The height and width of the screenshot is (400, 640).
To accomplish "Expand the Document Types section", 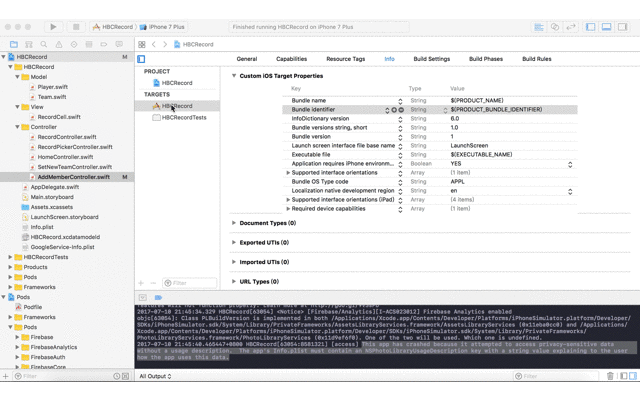I will pos(234,223).
